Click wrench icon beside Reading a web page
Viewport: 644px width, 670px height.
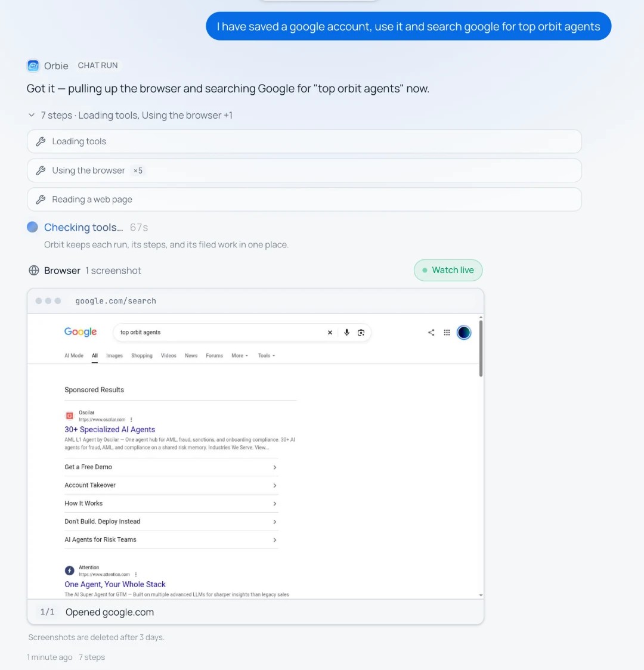[41, 200]
